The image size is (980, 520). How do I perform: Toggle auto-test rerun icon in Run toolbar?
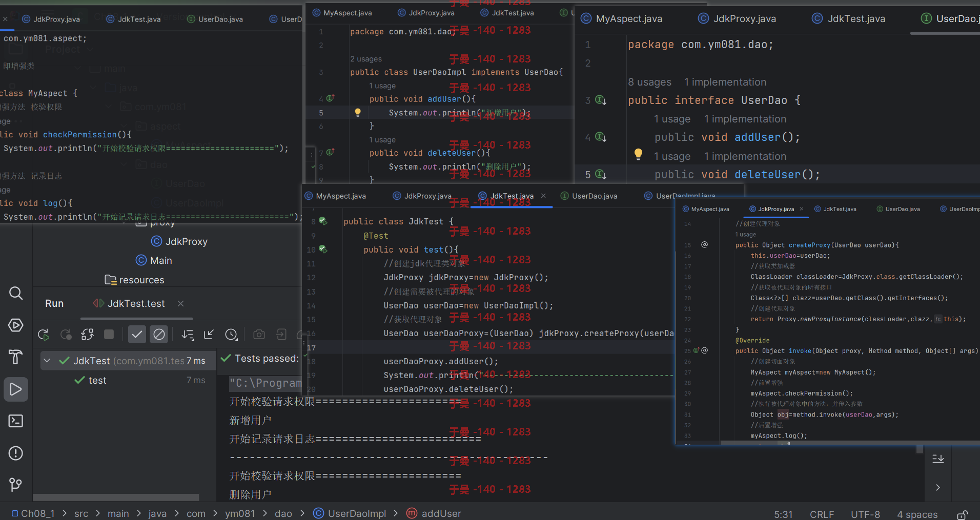[x=87, y=335]
